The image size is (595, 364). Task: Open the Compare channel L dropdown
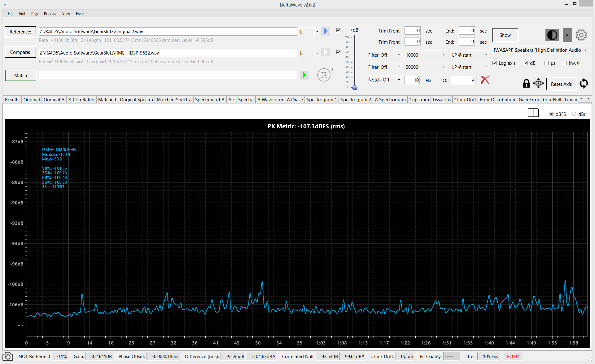[x=309, y=53]
